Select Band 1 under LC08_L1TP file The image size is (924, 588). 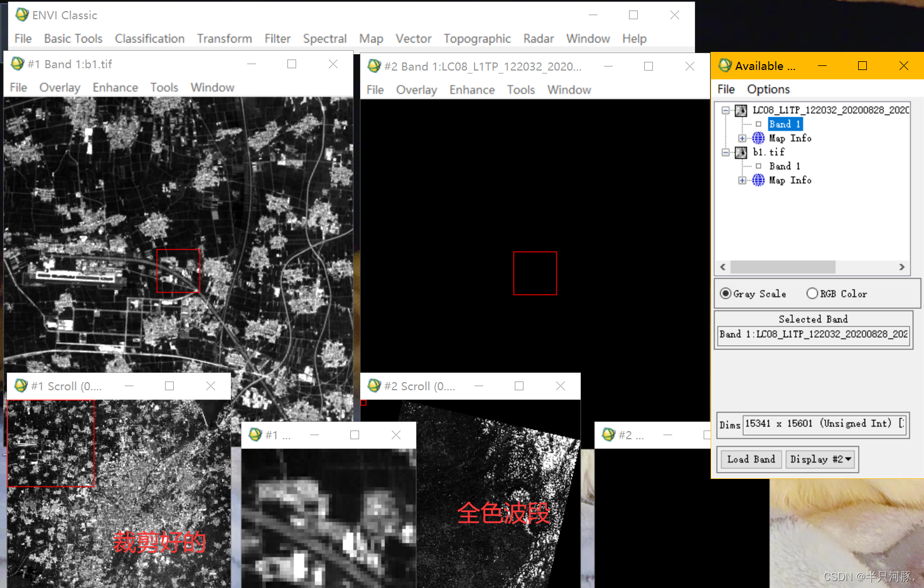click(785, 124)
